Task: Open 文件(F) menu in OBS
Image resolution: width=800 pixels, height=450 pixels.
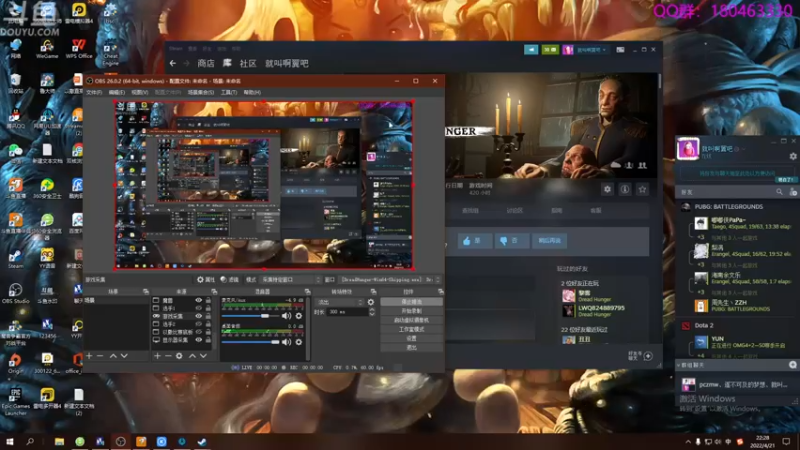Action: (94, 92)
